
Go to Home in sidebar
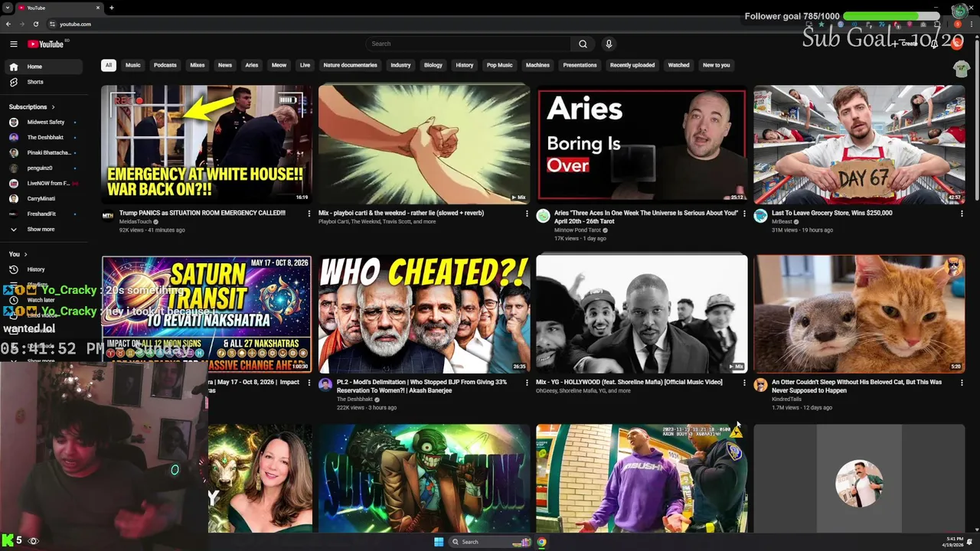click(44, 67)
